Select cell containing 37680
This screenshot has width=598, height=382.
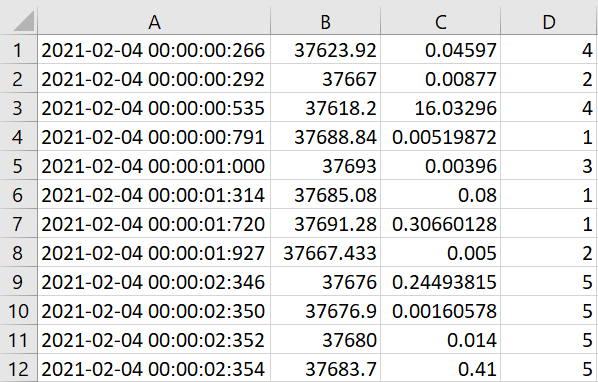click(x=325, y=339)
